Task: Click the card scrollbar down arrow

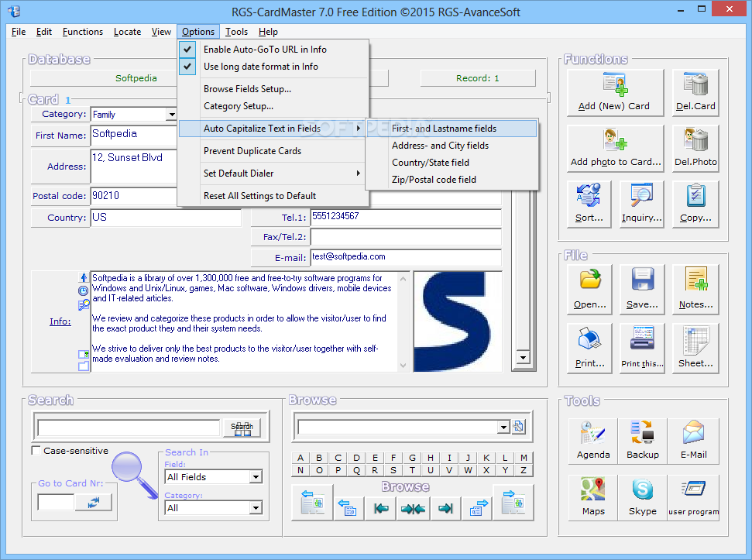Action: tap(523, 358)
